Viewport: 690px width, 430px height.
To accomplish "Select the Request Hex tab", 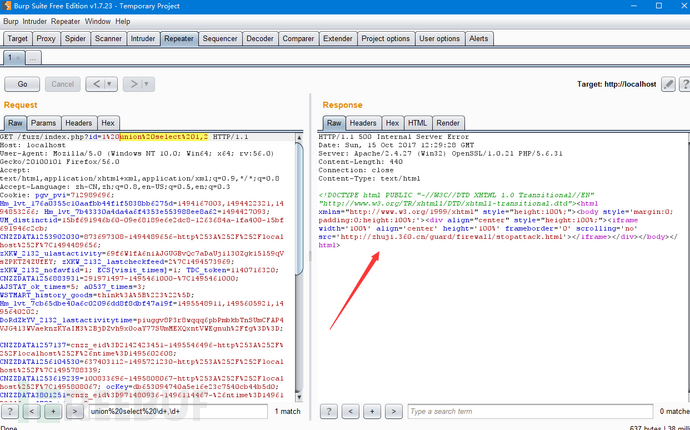I will tap(108, 123).
